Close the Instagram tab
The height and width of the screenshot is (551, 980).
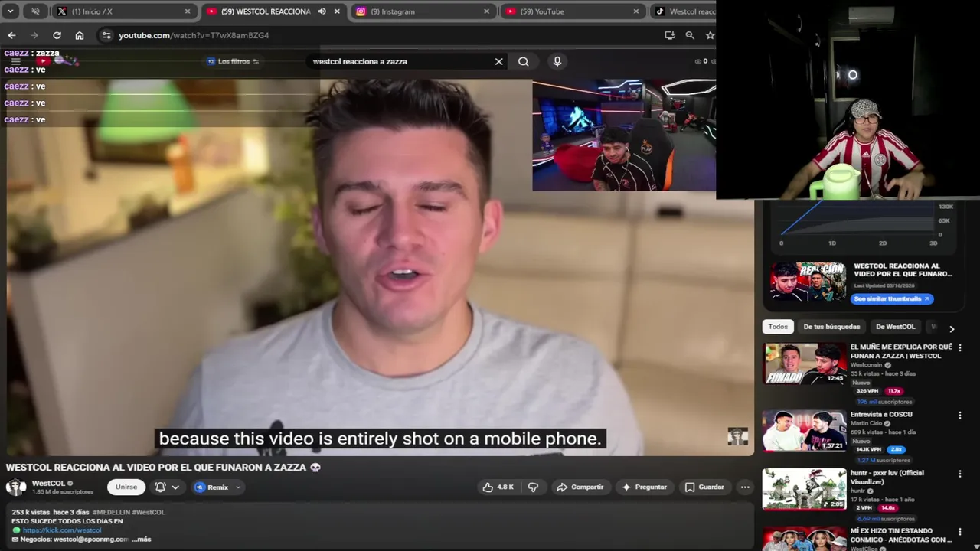point(486,11)
